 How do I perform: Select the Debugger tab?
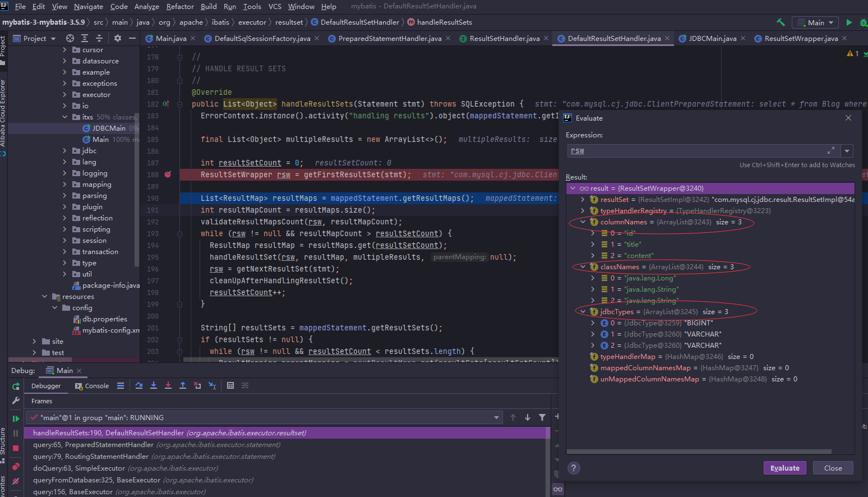(x=46, y=386)
